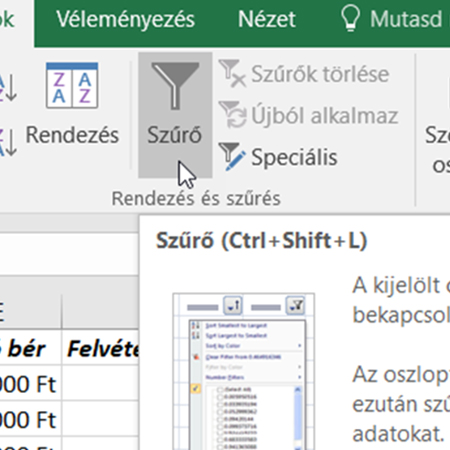The image size is (450, 450).
Task: Click the Mutasd lightbulb icon
Action: (x=350, y=19)
